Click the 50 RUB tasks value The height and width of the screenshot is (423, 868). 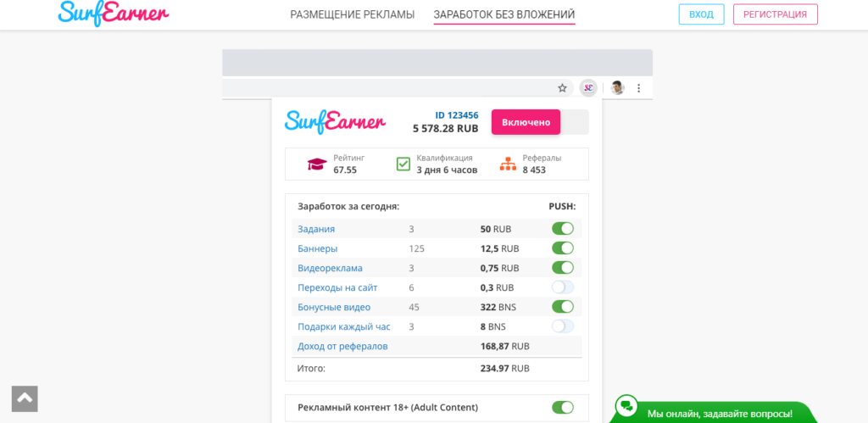pyautogui.click(x=496, y=229)
